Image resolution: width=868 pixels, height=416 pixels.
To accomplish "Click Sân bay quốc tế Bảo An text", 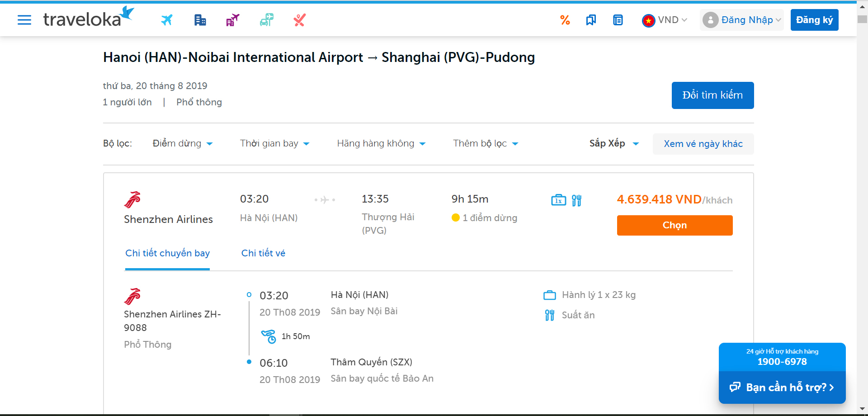I will 382,378.
